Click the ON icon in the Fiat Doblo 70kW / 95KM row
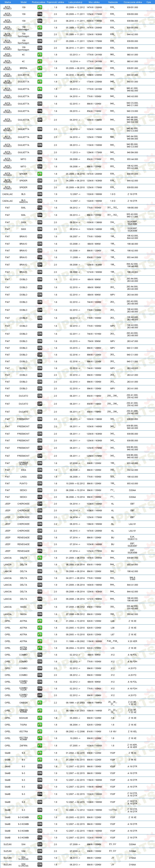The width and height of the screenshot is (155, 868). [x=40, y=341]
